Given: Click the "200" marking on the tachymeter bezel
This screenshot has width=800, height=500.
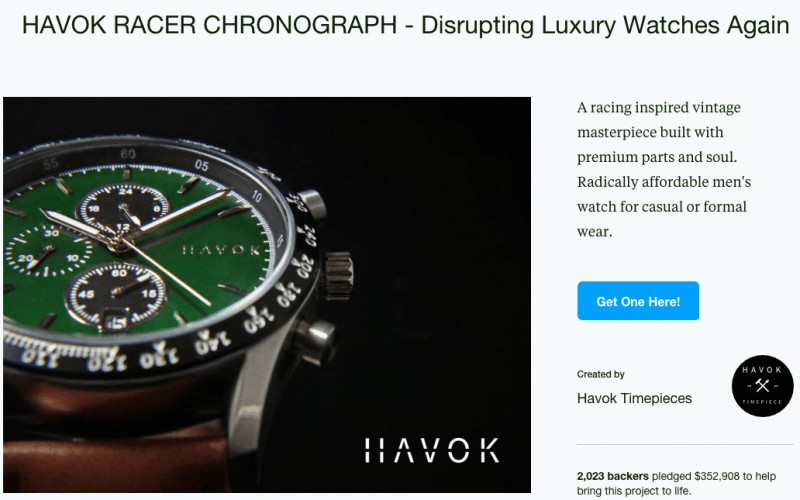Looking at the screenshot, I should pyautogui.click(x=304, y=267).
